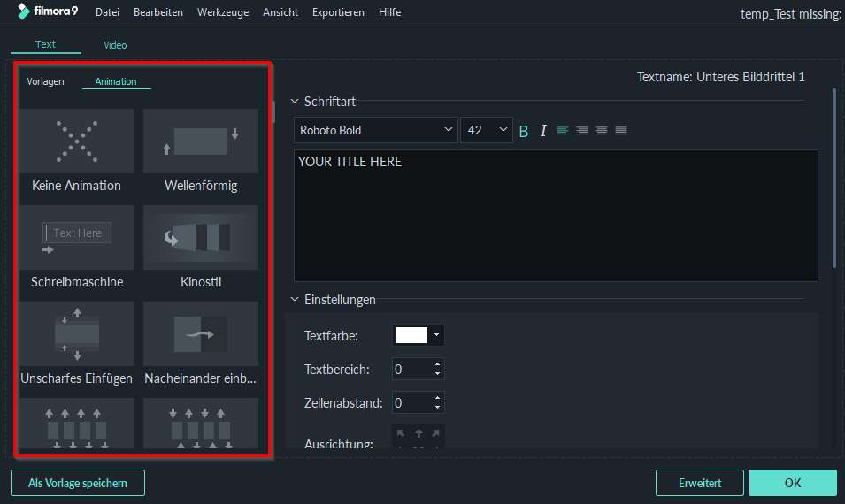
Task: Click the Als Vorlage speichern button
Action: (x=78, y=483)
